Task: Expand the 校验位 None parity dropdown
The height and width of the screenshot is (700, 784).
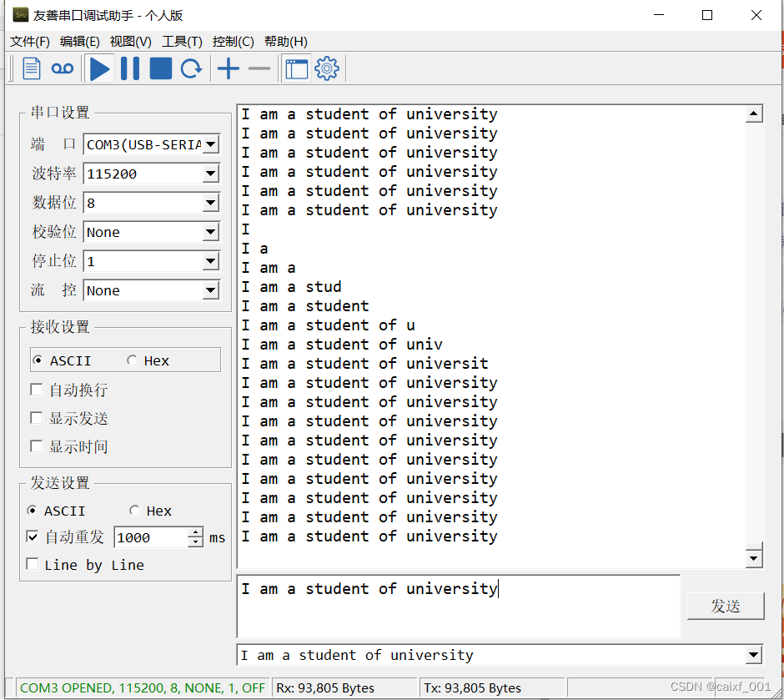Action: pos(211,232)
